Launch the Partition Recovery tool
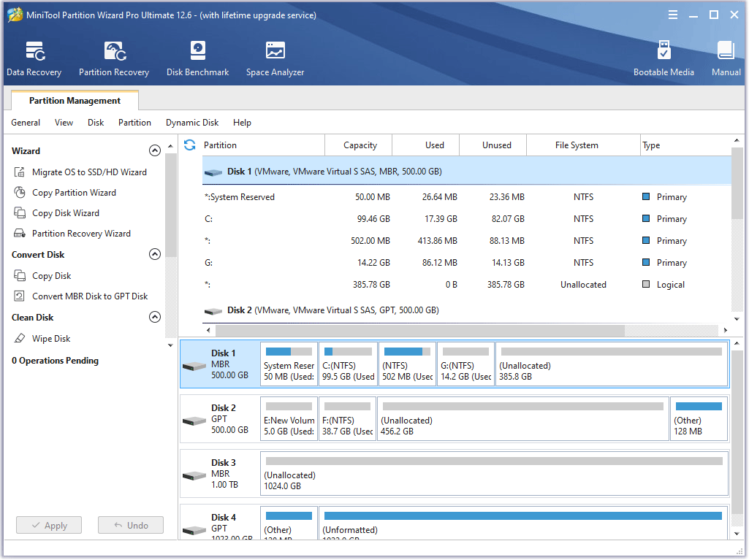749x560 pixels. click(x=114, y=58)
